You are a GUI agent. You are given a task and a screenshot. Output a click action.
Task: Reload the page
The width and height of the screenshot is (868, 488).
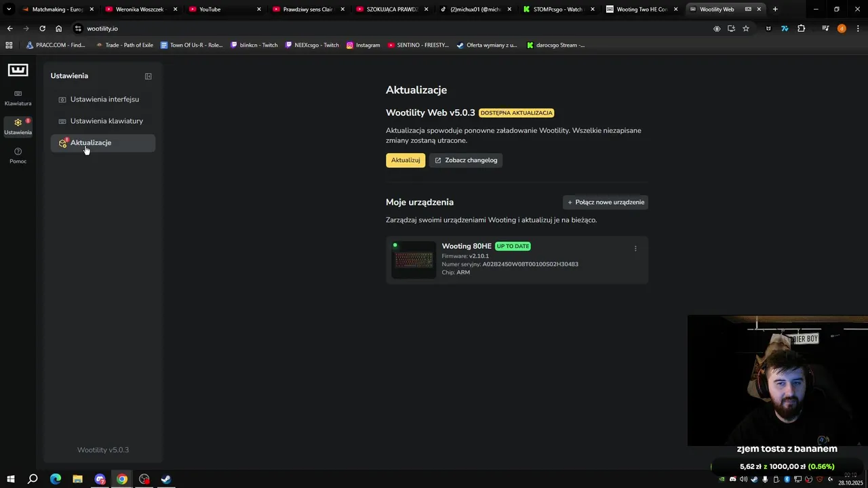point(42,28)
